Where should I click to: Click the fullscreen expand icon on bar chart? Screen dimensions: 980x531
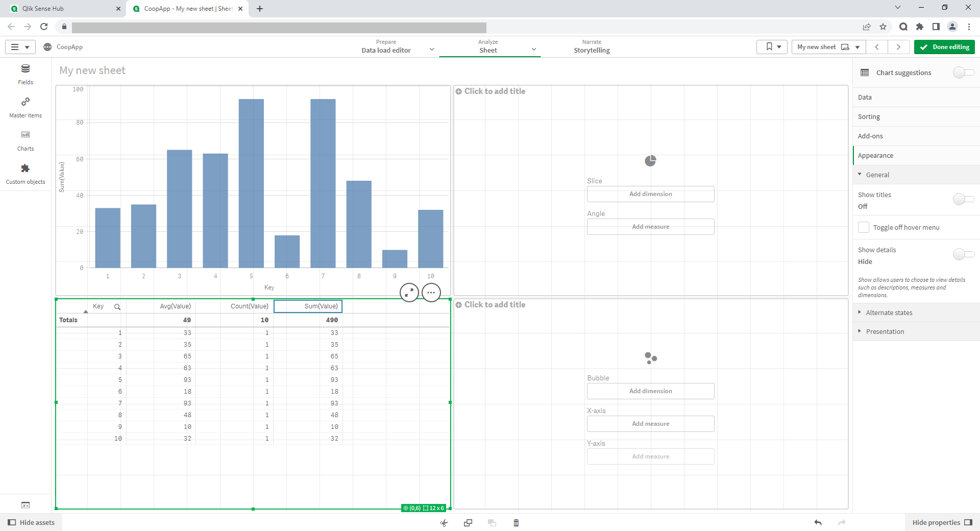[409, 293]
